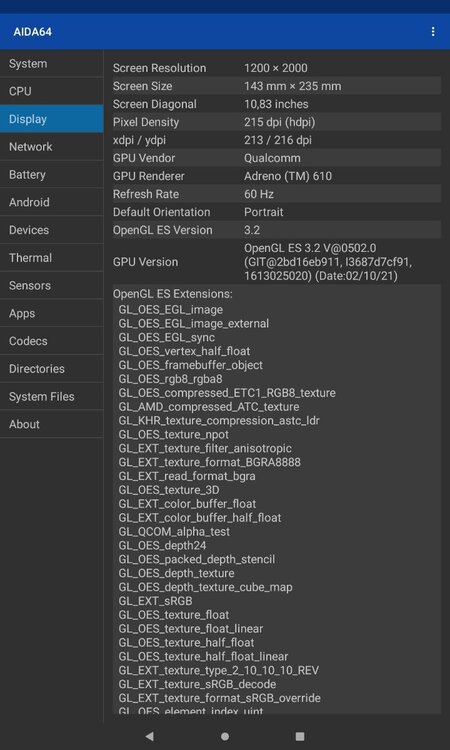The image size is (450, 750).
Task: Click the GL_OES_rgb8_rgba8 extension
Action: click(170, 379)
